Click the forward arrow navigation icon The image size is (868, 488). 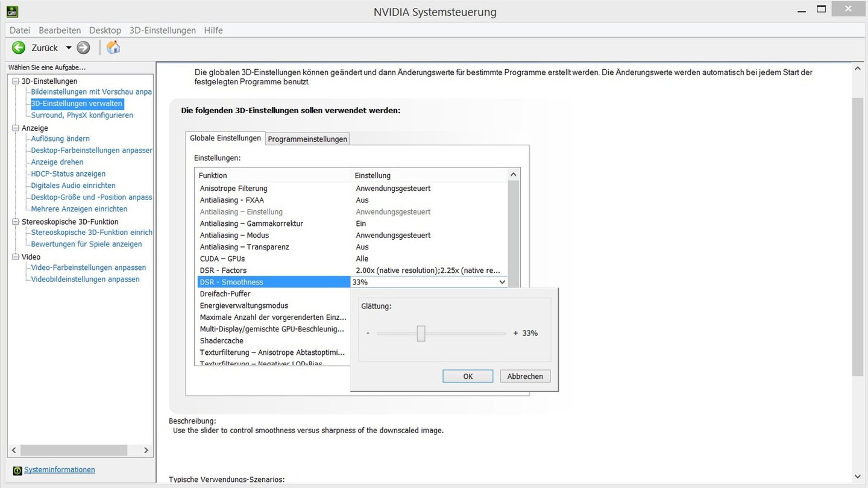(x=84, y=48)
